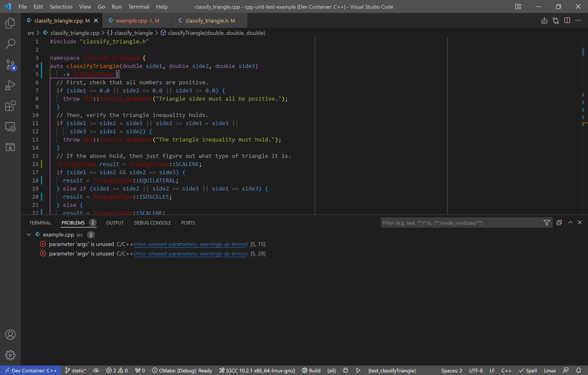Click Spaces: 2 indentation setting
The height and width of the screenshot is (375, 588).
click(x=452, y=370)
